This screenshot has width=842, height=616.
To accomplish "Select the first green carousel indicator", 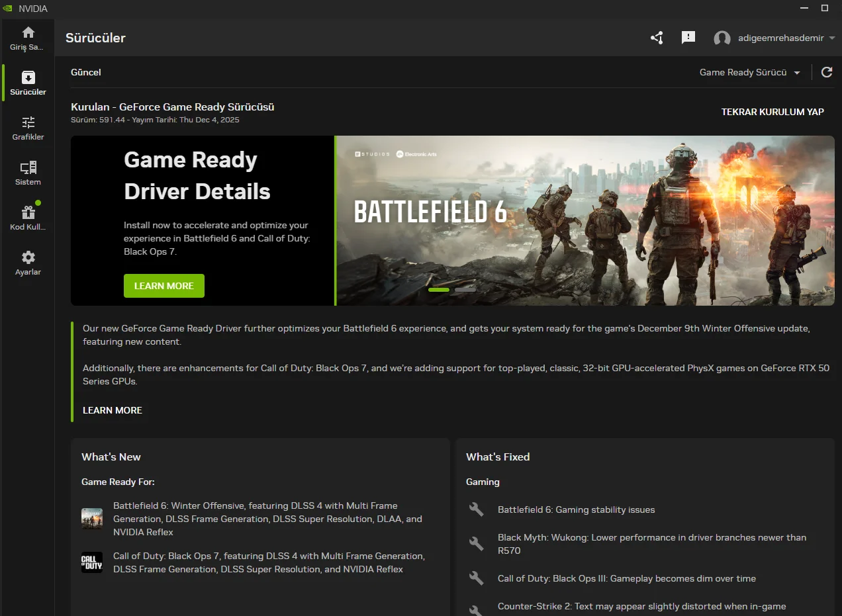I will click(x=439, y=290).
